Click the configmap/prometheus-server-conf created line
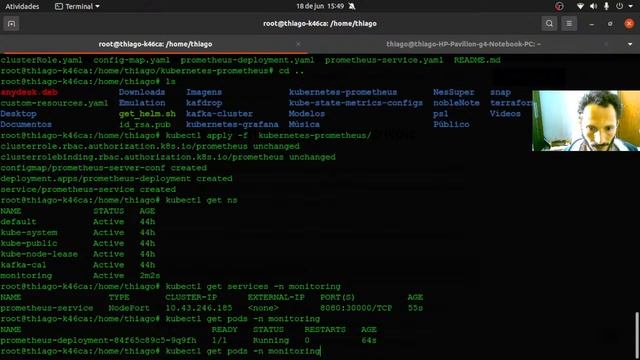 point(103,168)
